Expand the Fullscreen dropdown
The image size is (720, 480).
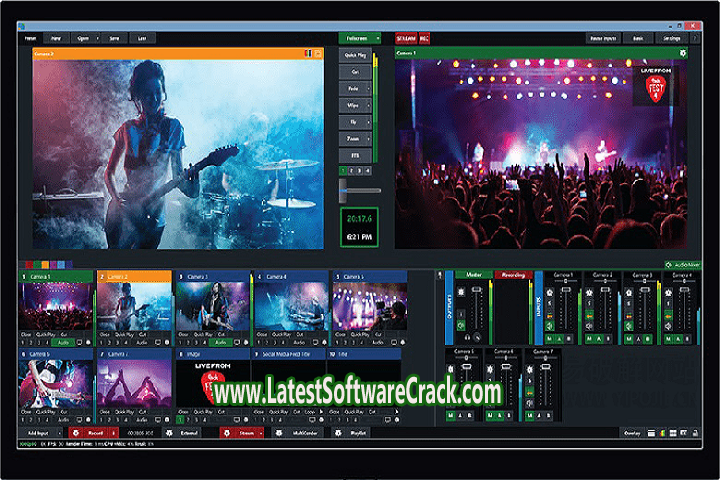(378, 37)
